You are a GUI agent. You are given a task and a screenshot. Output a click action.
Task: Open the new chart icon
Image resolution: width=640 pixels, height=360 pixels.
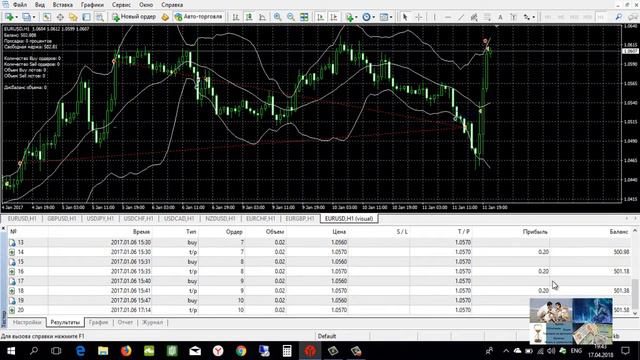pos(9,17)
